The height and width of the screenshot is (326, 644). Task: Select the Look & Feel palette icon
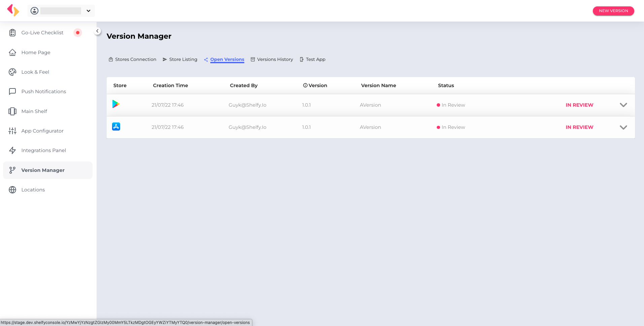12,72
